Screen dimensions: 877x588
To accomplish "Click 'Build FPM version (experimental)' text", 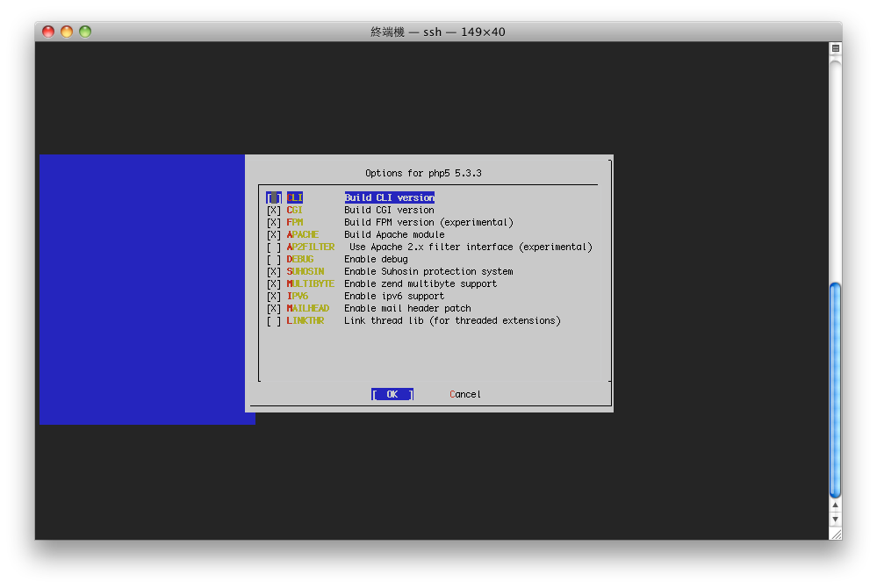I will coord(428,222).
